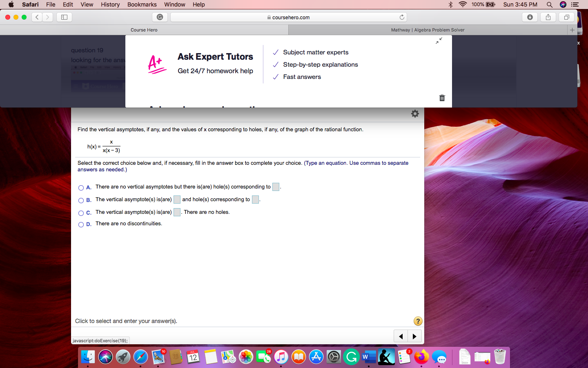The height and width of the screenshot is (368, 588).
Task: Open the Apple menu
Action: [x=11, y=4]
